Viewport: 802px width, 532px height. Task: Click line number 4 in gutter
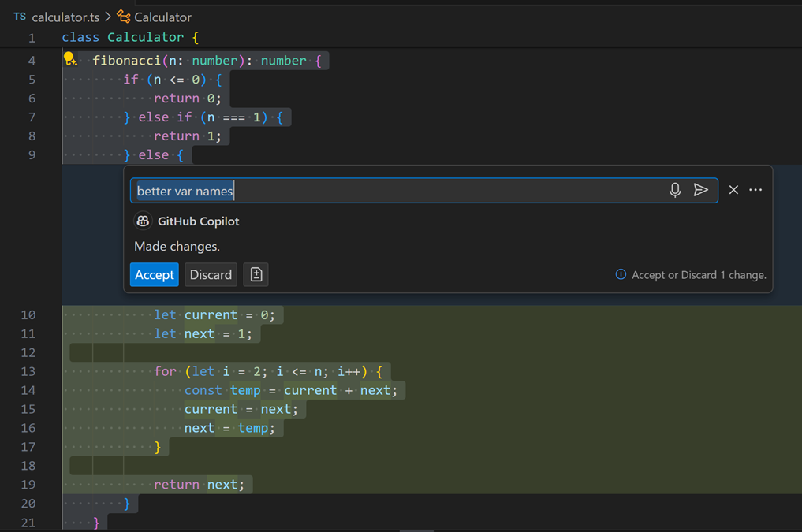click(32, 61)
